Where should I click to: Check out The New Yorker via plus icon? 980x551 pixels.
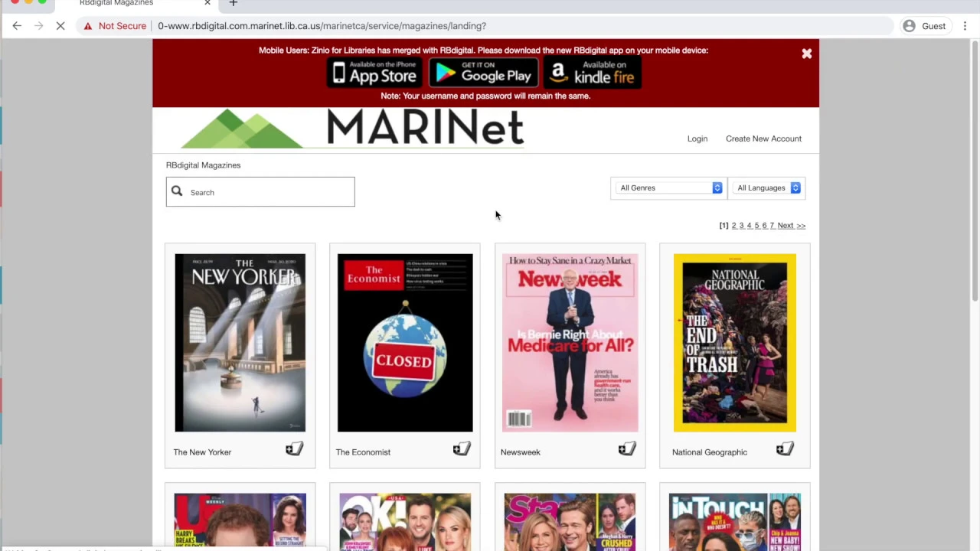tap(295, 449)
